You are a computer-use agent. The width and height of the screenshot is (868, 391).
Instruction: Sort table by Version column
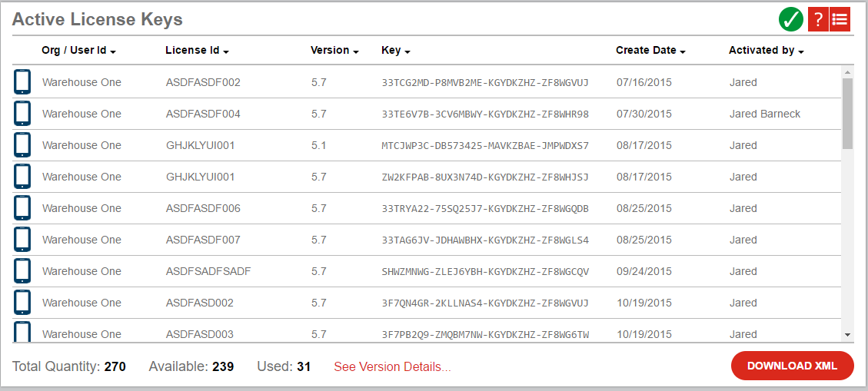pos(334,51)
